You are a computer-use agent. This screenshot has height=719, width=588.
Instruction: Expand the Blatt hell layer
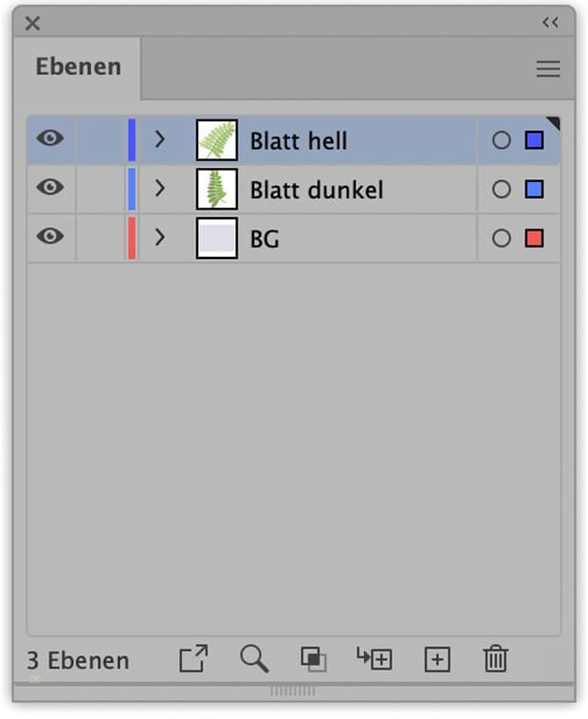(159, 140)
